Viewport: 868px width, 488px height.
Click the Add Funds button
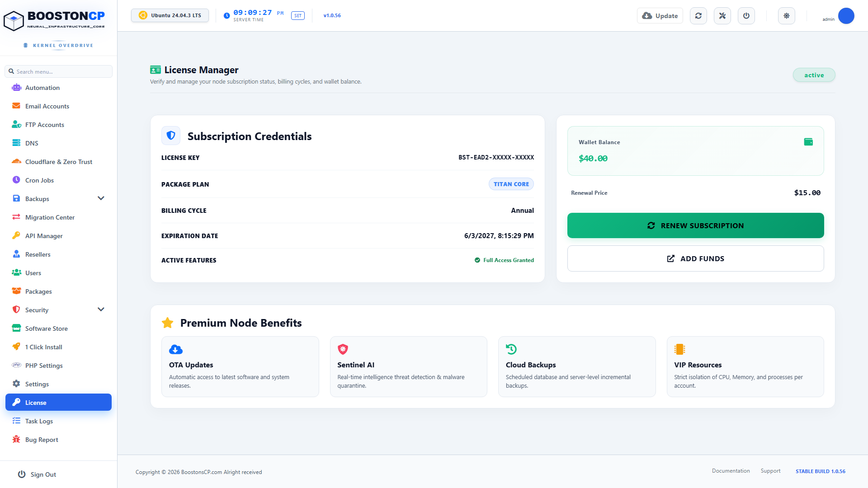coord(695,258)
